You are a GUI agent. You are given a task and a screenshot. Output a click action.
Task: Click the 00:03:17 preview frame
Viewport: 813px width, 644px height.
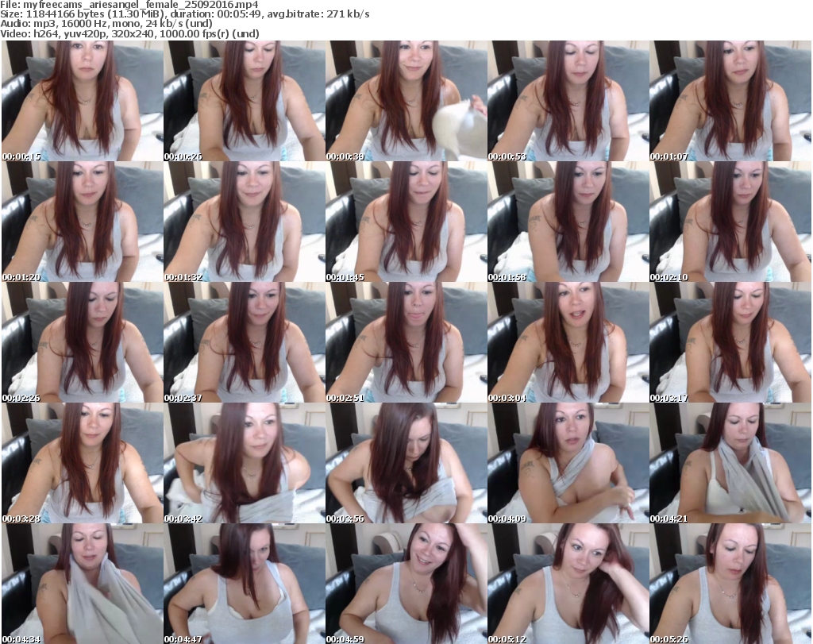click(x=730, y=342)
